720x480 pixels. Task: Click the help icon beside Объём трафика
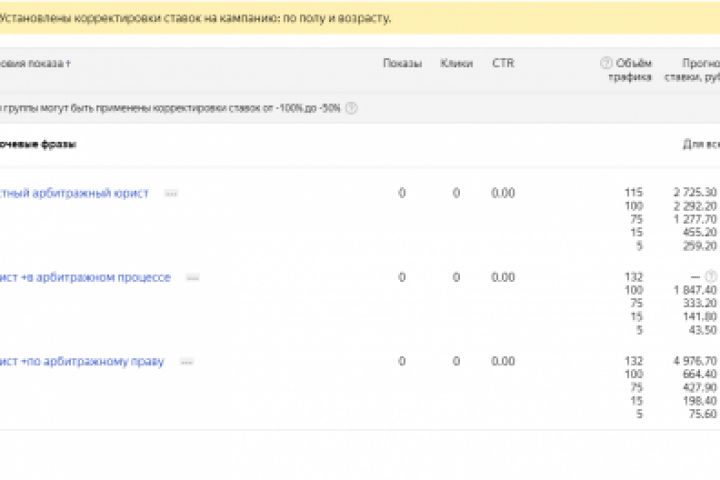tap(605, 63)
